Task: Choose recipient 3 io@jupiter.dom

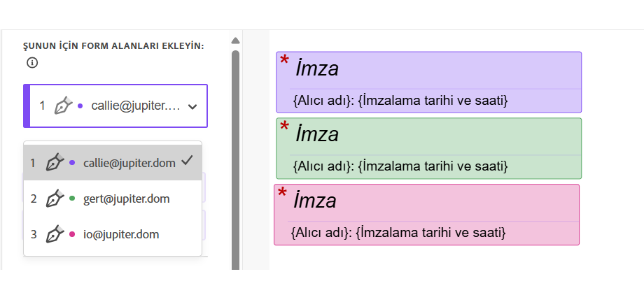Action: (x=119, y=234)
